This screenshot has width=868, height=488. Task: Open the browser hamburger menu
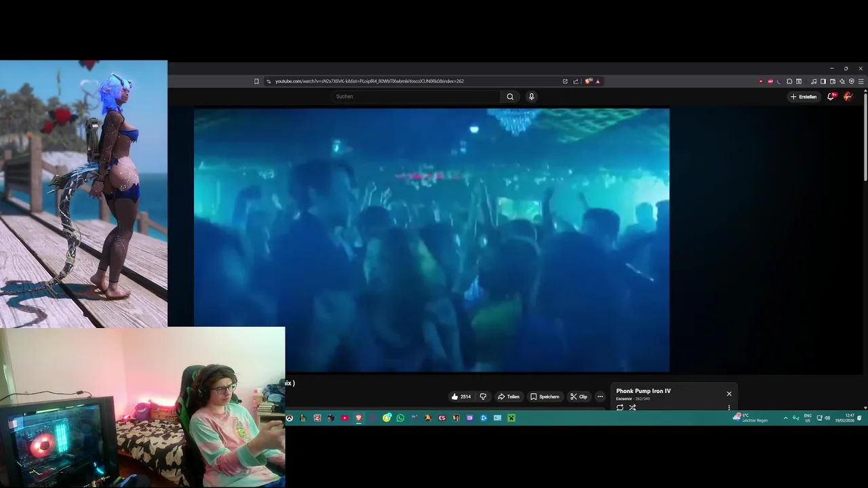coord(861,81)
